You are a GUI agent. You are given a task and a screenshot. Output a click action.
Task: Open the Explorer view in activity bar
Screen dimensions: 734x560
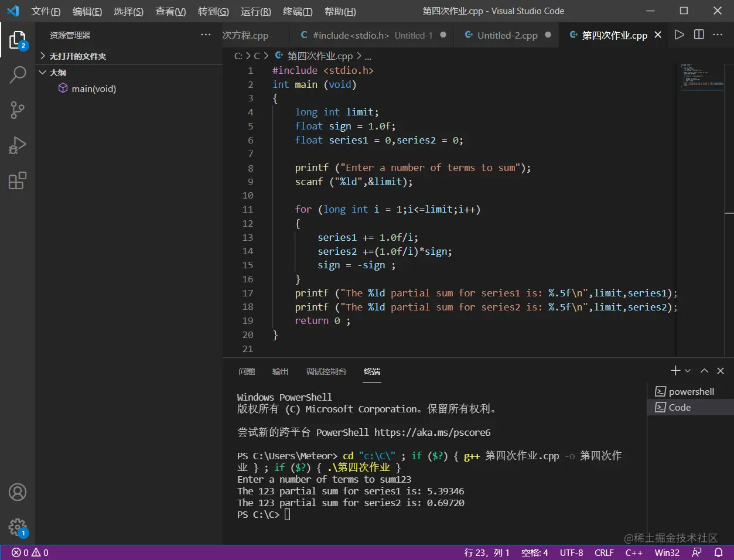[18, 40]
